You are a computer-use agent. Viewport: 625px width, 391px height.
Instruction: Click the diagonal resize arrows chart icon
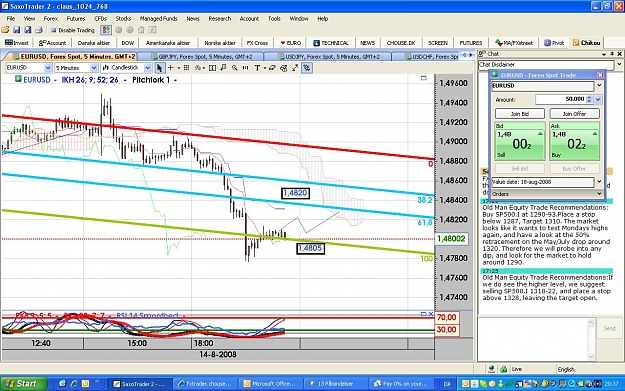pos(295,68)
